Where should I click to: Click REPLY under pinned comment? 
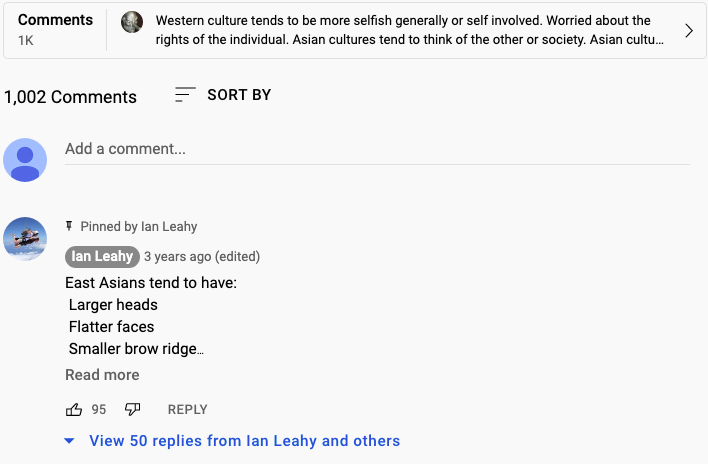click(x=187, y=409)
